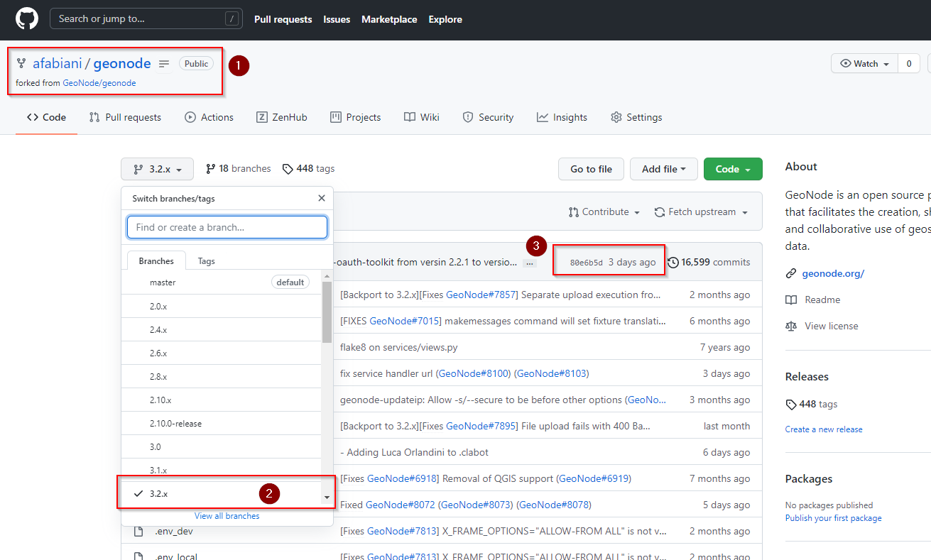
Task: Select the Code tab
Action: point(46,117)
